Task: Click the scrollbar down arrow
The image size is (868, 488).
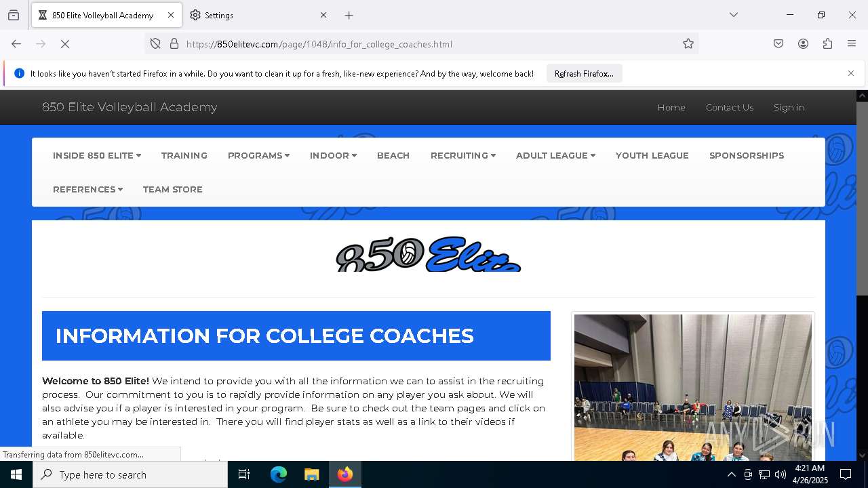Action: (862, 455)
